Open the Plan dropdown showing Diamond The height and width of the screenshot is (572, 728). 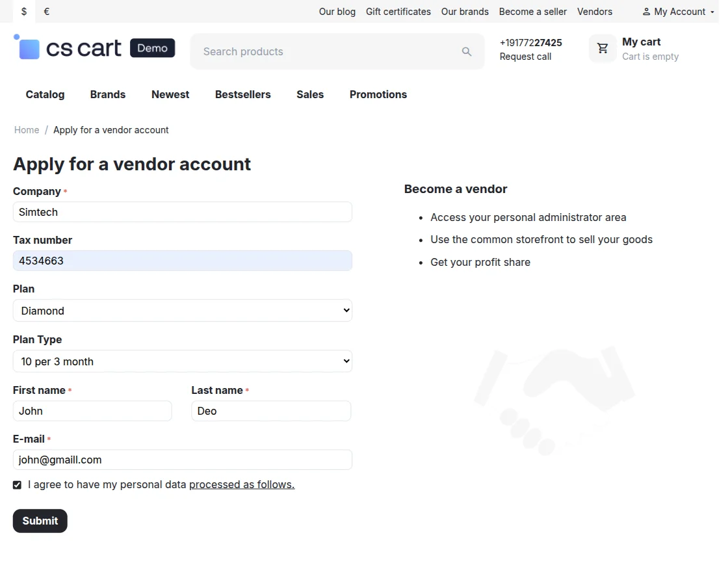183,311
